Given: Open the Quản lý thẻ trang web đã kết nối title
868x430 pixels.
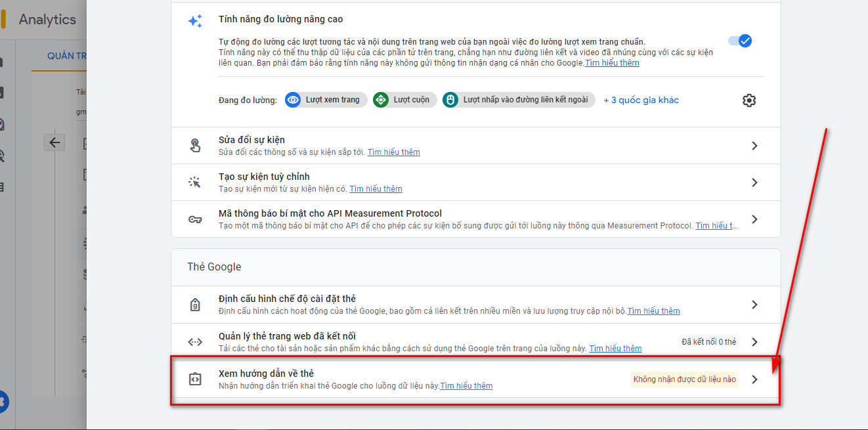Looking at the screenshot, I should click(x=287, y=336).
